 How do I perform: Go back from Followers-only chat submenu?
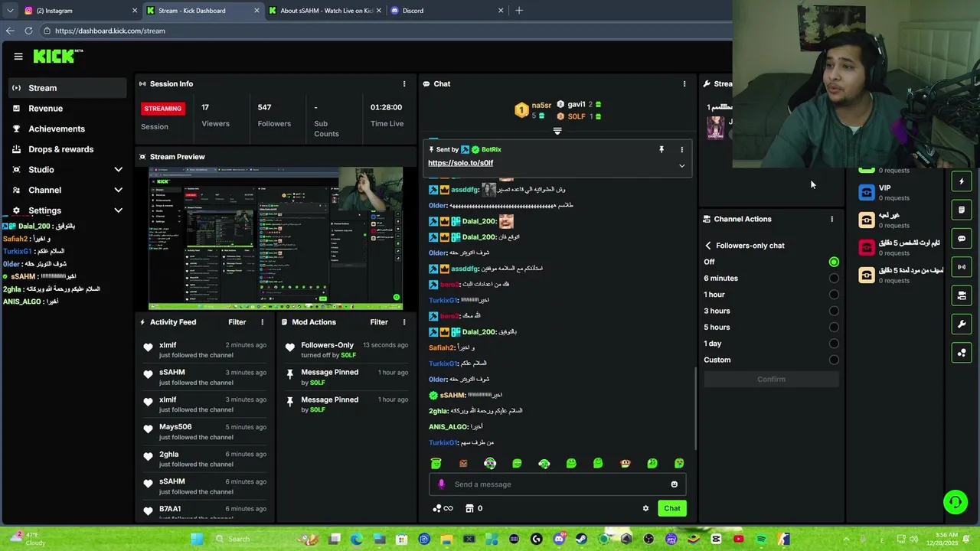(x=708, y=246)
